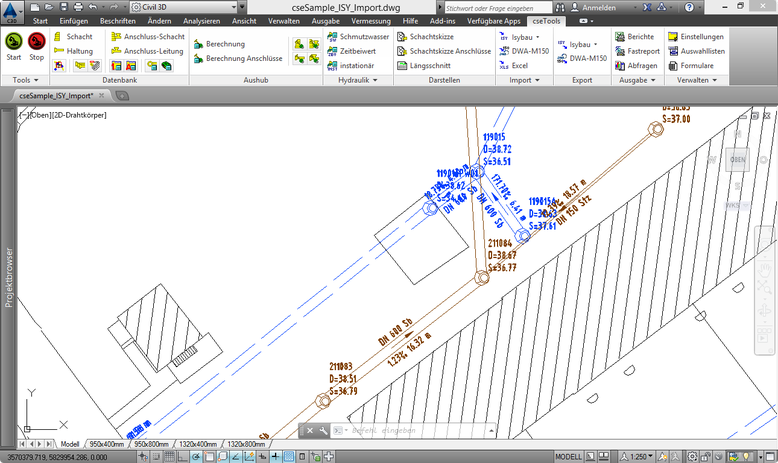Screen dimensions: 778x463
Task: Click the Stichwort search input field
Action: tap(497, 8)
